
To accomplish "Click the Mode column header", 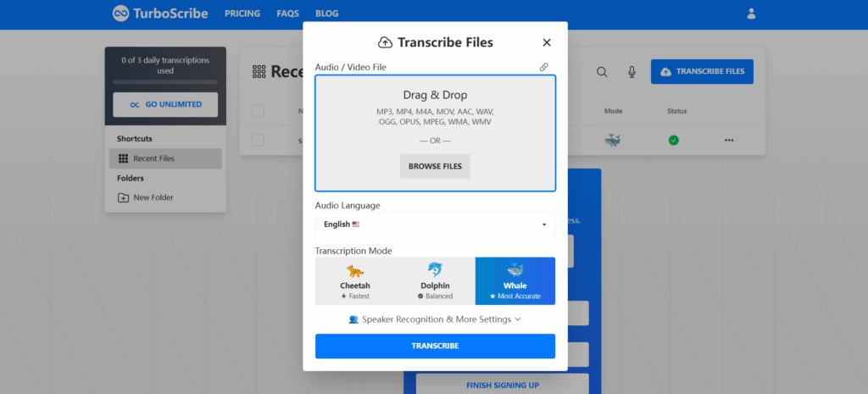I will 613,111.
